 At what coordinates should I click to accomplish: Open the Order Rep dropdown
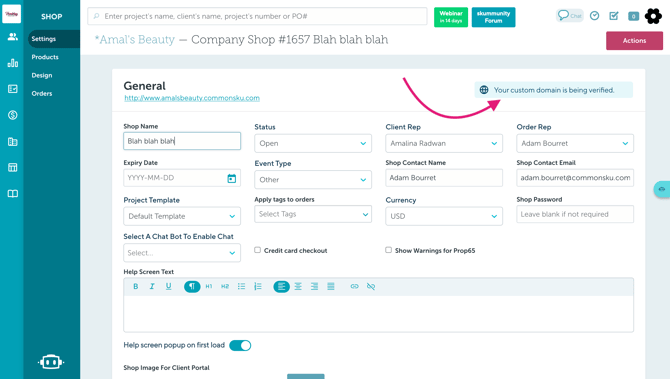[575, 143]
